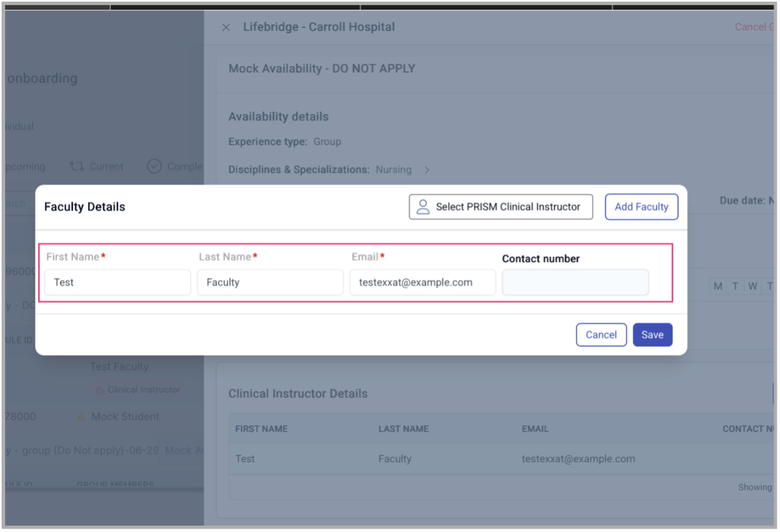Viewport: 780px width, 532px height.
Task: Close the Lifebridge - Carroll Hospital panel
Action: coord(226,27)
